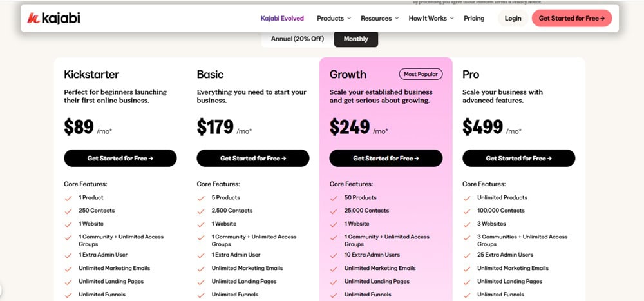This screenshot has width=644, height=301.
Task: Switch billing to Annual (20% Off)
Action: [298, 39]
